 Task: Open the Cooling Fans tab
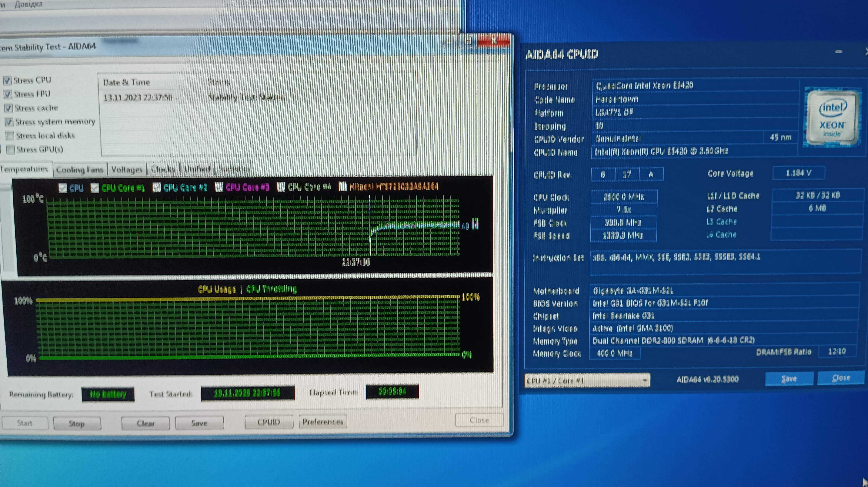click(x=80, y=169)
